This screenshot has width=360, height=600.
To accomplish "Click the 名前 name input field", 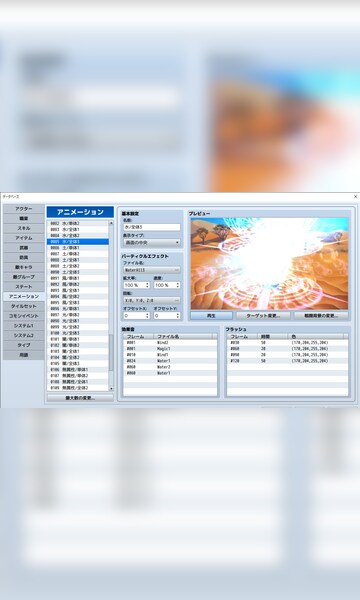I will [151, 227].
